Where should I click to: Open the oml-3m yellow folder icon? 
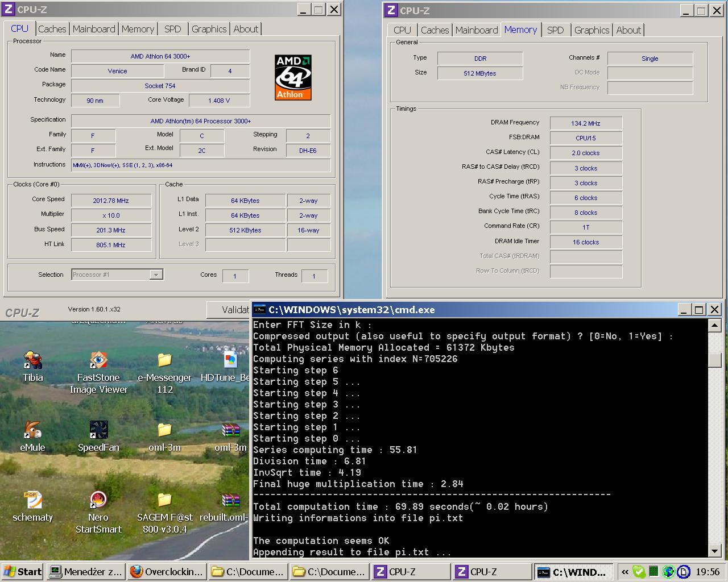164,430
